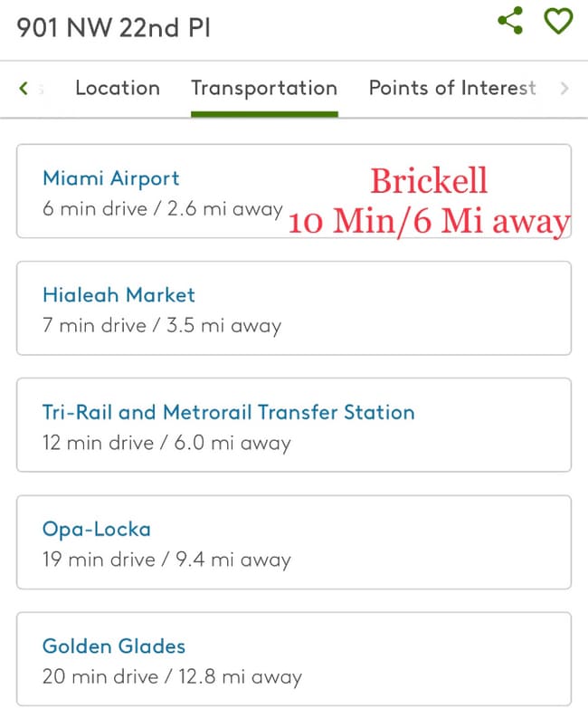Open Tri-Rail and Metrorail Transfer Station
Screen dimensions: 588x708
point(228,413)
